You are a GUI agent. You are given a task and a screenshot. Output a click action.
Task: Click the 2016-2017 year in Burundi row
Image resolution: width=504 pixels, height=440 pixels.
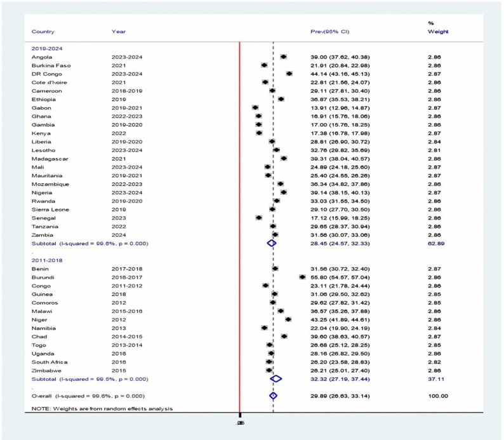[x=127, y=277]
